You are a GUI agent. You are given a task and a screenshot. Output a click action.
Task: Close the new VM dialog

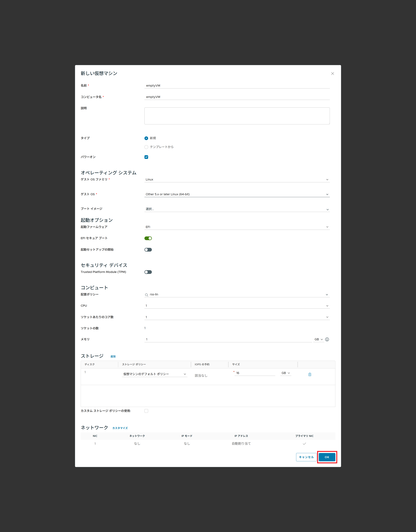[332, 74]
